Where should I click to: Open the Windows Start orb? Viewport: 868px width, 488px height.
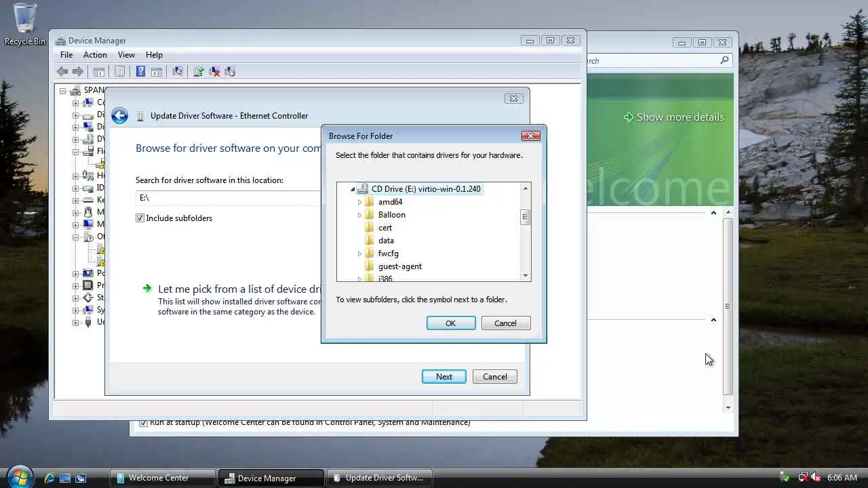(20, 476)
